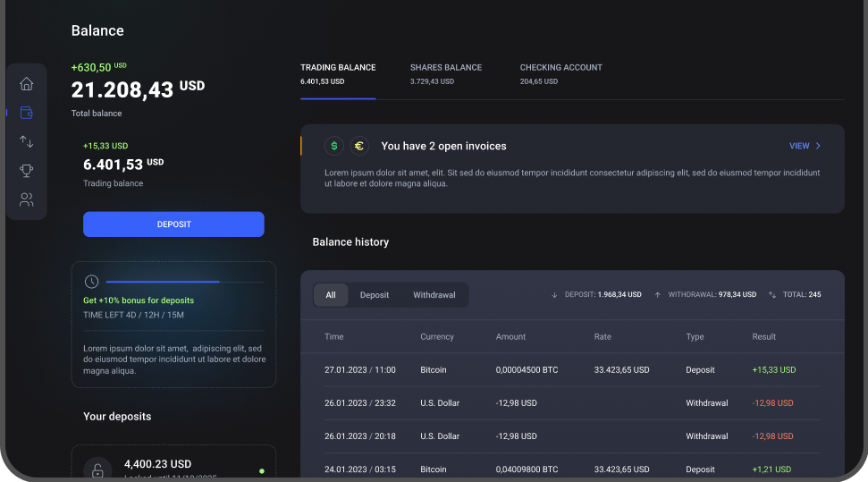This screenshot has height=482, width=868.
Task: Click the Type column header
Action: tap(695, 336)
